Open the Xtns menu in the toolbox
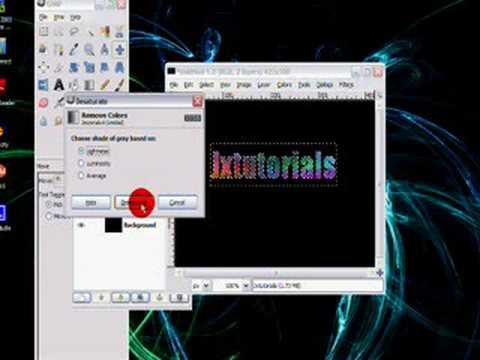 [x=59, y=17]
